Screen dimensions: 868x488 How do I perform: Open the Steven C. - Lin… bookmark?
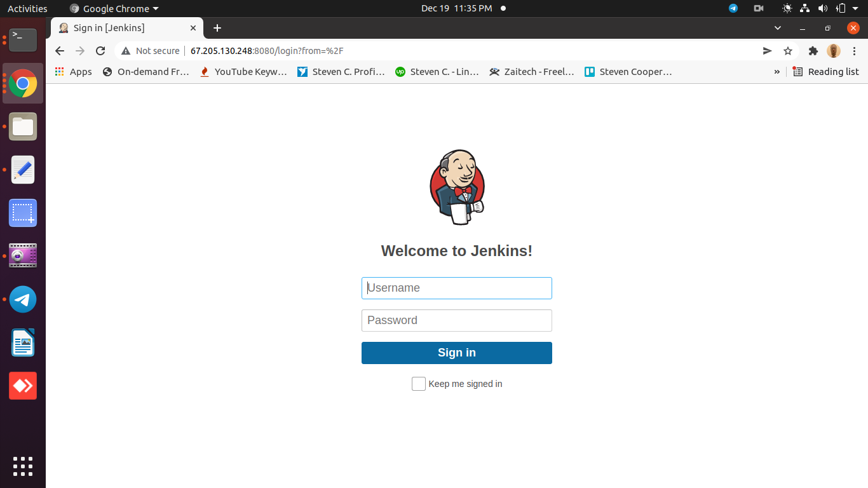pyautogui.click(x=437, y=72)
